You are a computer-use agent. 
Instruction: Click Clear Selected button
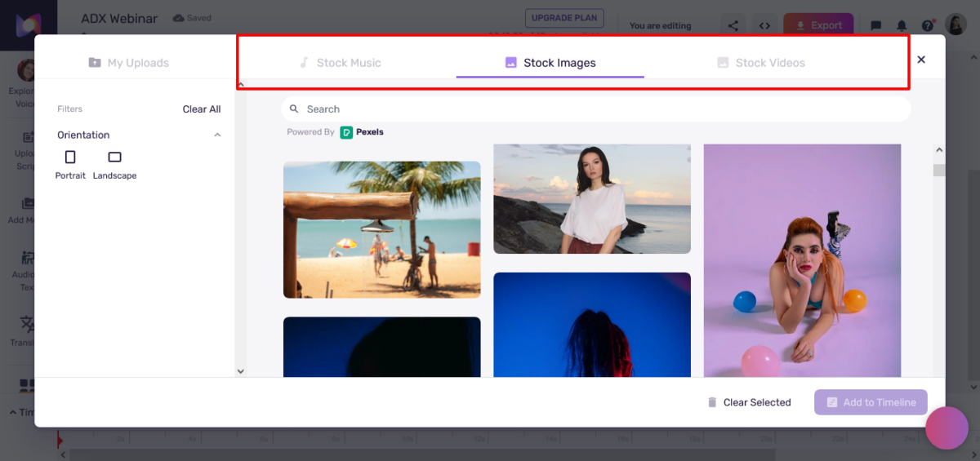point(749,402)
